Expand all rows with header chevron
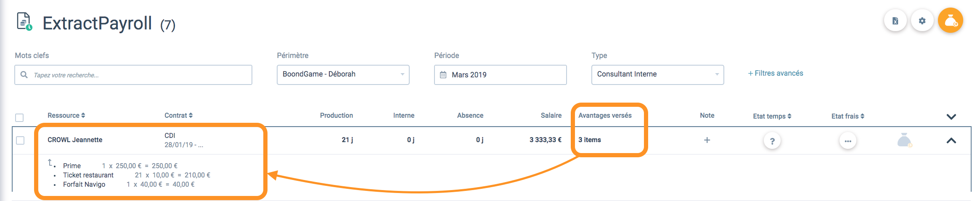 tap(951, 116)
